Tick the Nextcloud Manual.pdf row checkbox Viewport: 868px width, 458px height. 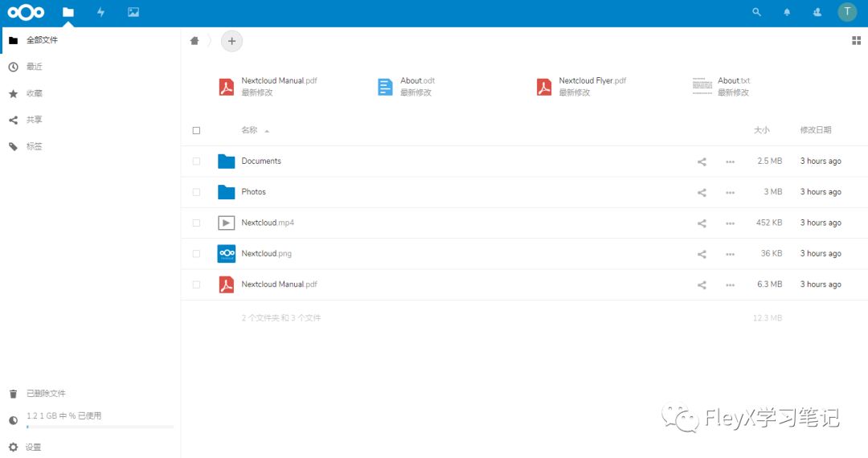click(196, 284)
